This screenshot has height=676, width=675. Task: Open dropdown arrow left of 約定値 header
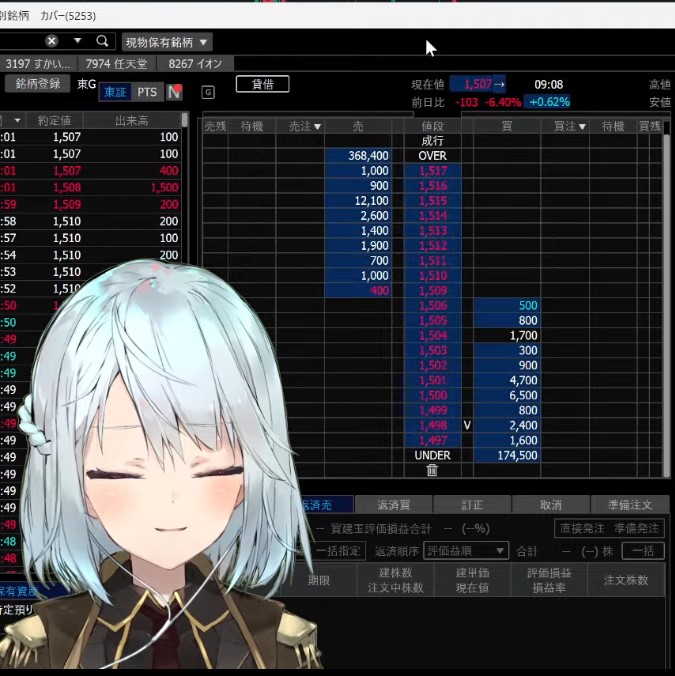pos(17,120)
